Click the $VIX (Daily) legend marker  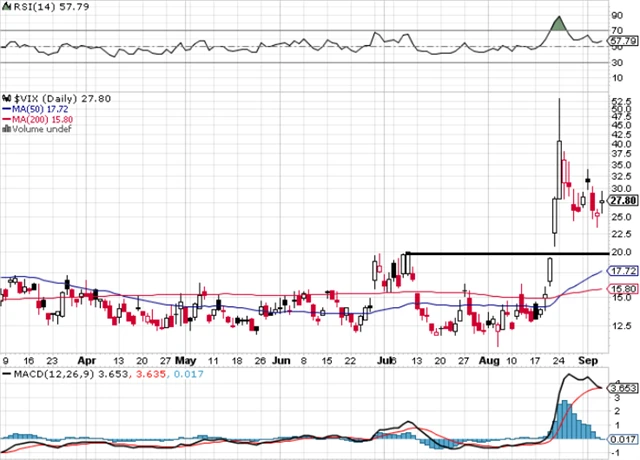tap(6, 92)
